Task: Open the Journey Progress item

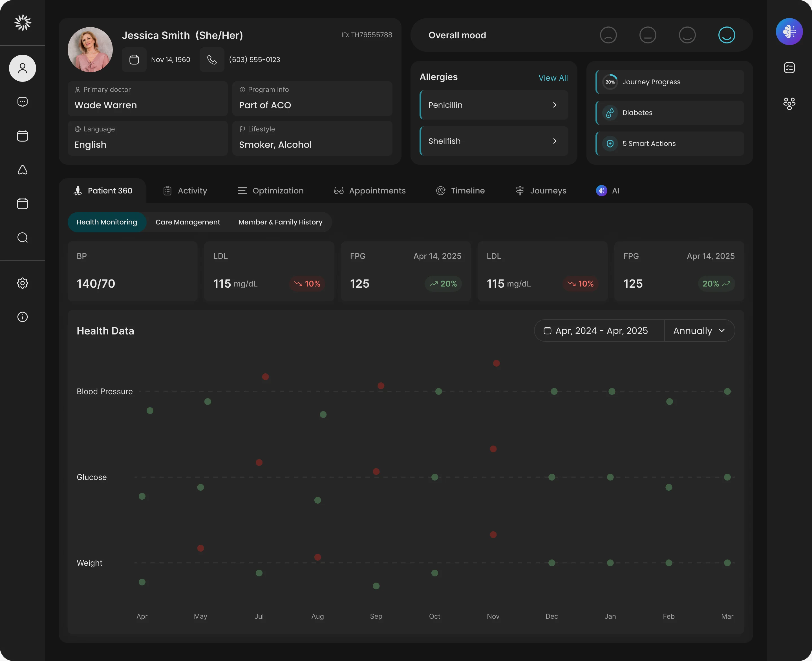Action: tap(670, 82)
